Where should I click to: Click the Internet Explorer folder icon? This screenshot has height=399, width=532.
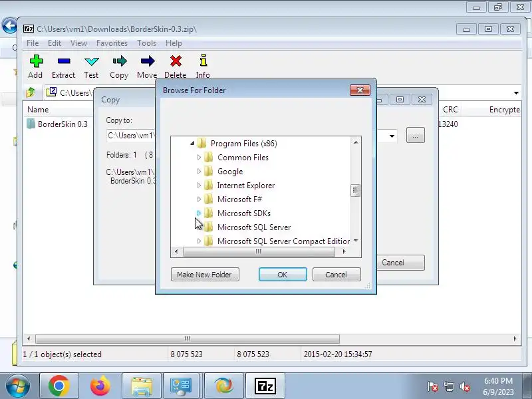click(x=209, y=186)
